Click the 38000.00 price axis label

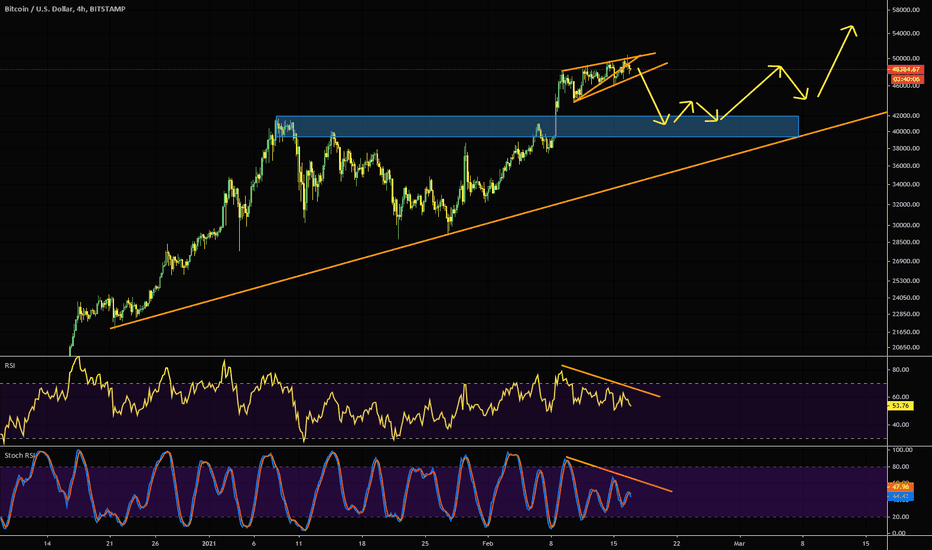tap(906, 149)
